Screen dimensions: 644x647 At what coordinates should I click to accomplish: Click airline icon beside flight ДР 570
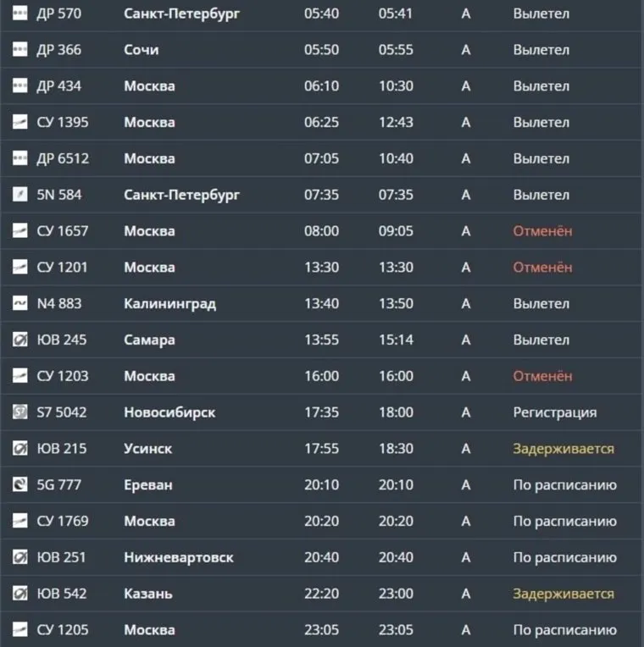(19, 14)
